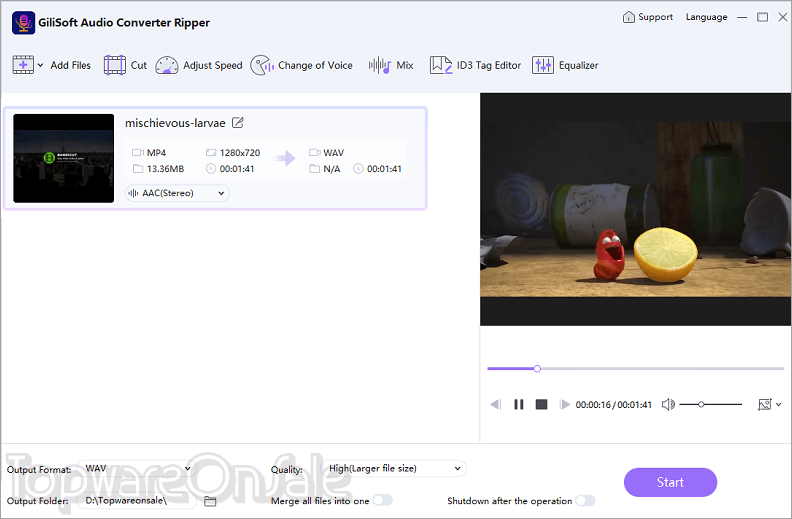Click the N/A output size text
The height and width of the screenshot is (519, 792).
[x=331, y=169]
